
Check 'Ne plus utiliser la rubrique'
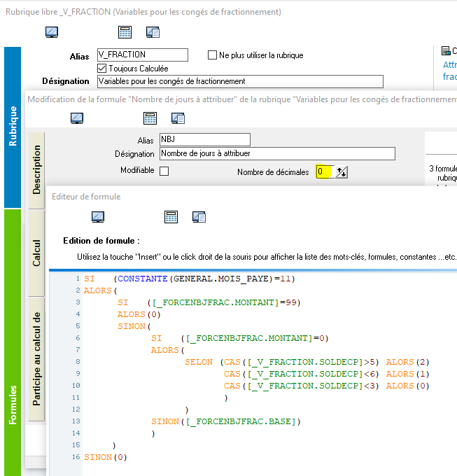(x=213, y=55)
